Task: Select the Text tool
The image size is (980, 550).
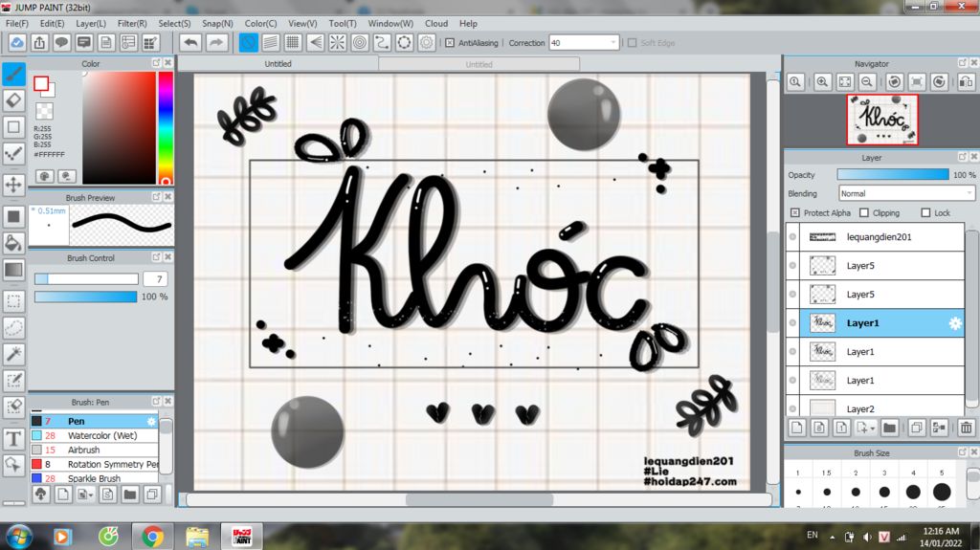Action: (x=13, y=439)
